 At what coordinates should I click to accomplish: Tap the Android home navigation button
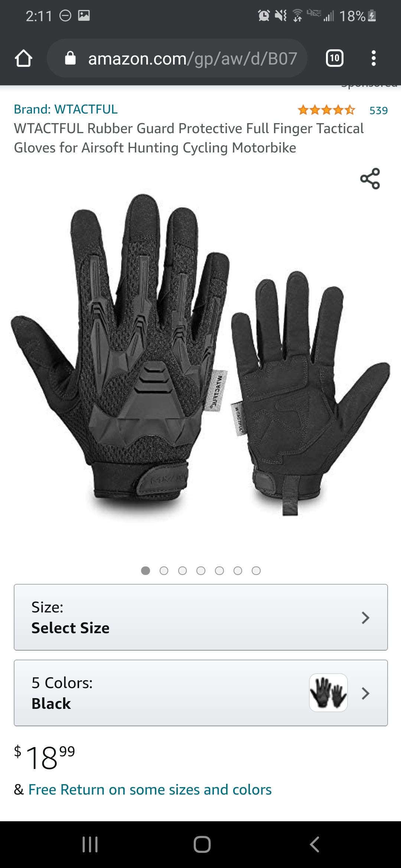pyautogui.click(x=202, y=844)
